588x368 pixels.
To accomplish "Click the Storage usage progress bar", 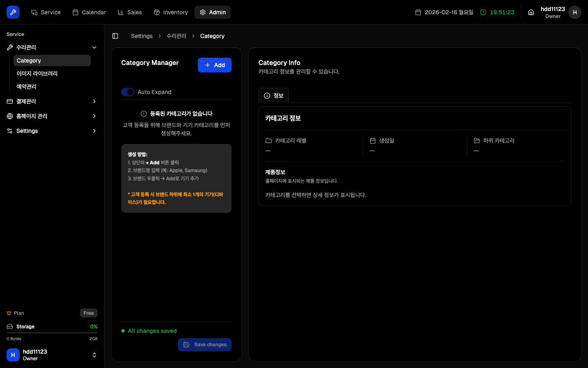I will click(52, 333).
